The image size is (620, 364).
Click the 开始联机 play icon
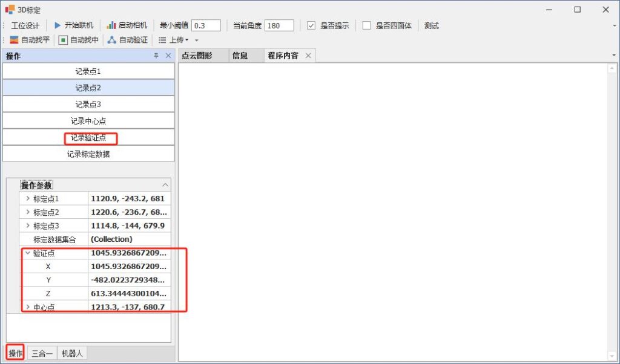click(58, 25)
